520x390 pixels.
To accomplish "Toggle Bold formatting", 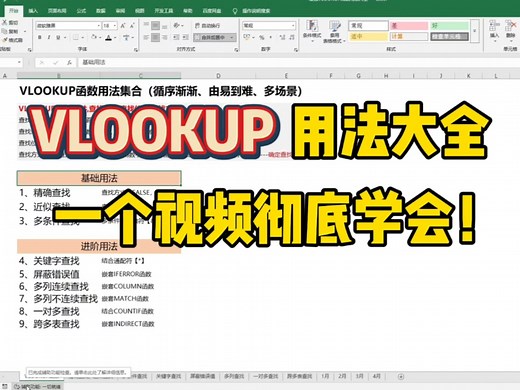I will (40, 37).
